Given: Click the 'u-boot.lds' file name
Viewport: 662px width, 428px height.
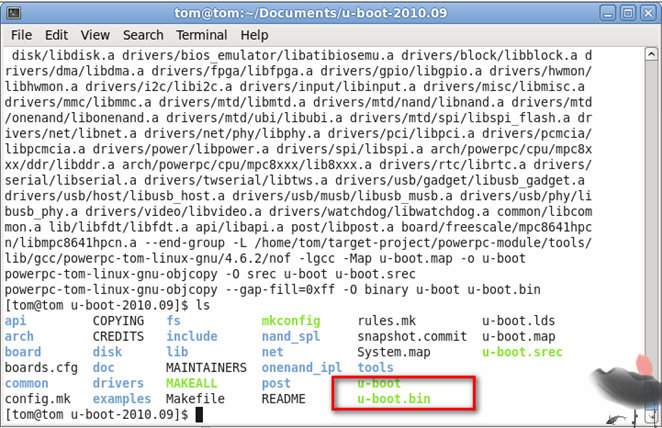Looking at the screenshot, I should click(x=518, y=321).
